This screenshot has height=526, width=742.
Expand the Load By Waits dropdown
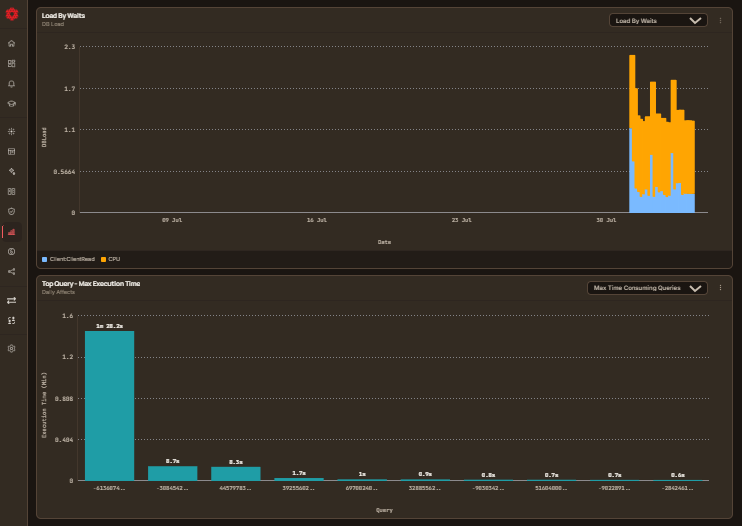coord(658,20)
